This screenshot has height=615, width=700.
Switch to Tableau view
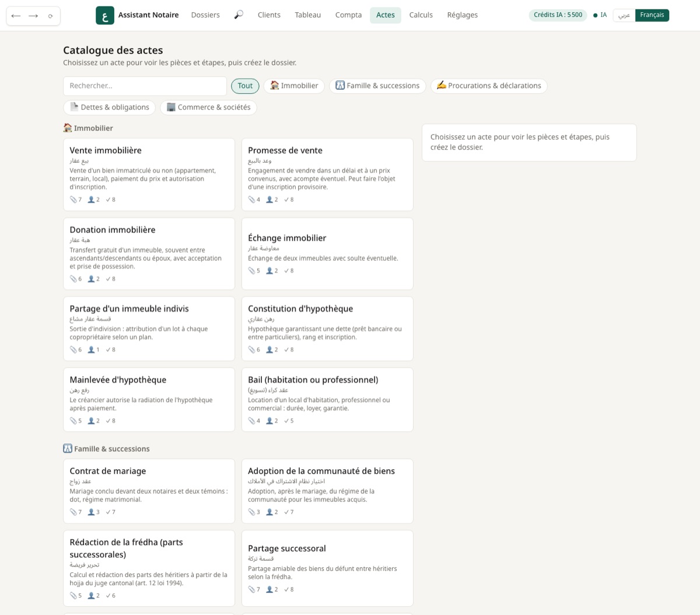(307, 15)
